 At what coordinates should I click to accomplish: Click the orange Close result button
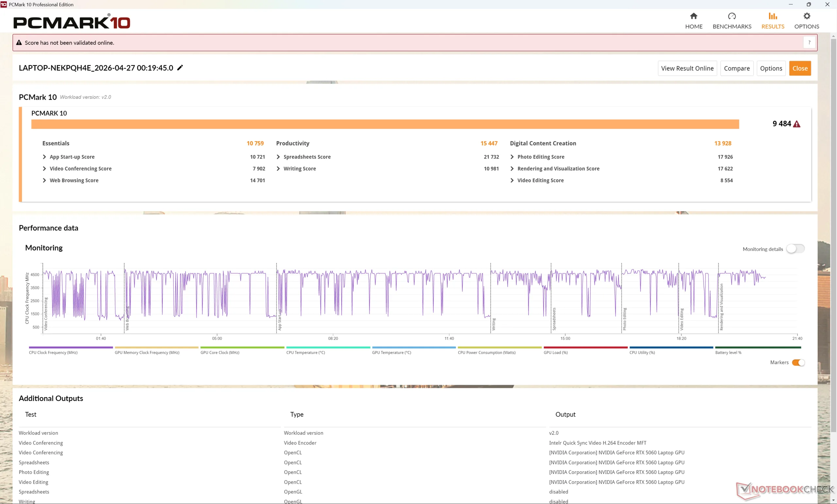click(800, 68)
